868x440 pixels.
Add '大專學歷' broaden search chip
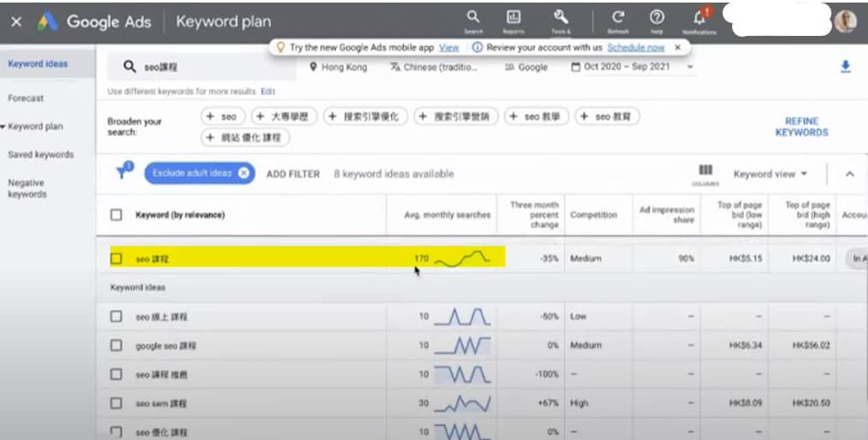pyautogui.click(x=284, y=117)
